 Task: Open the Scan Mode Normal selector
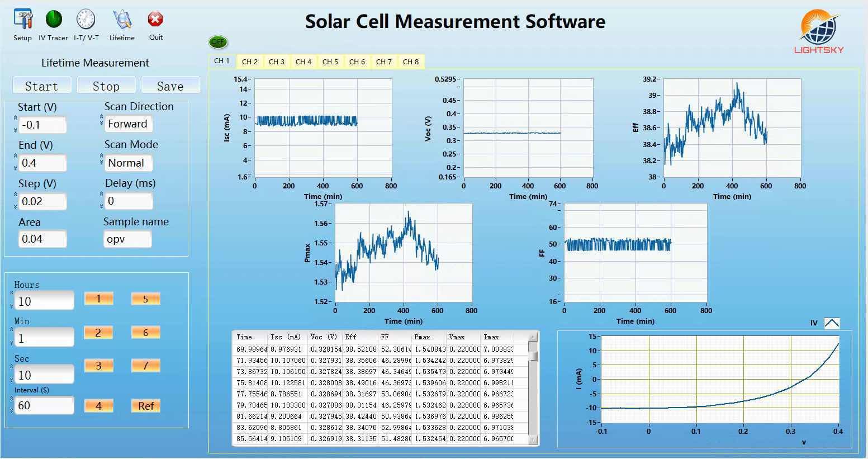[x=127, y=163]
